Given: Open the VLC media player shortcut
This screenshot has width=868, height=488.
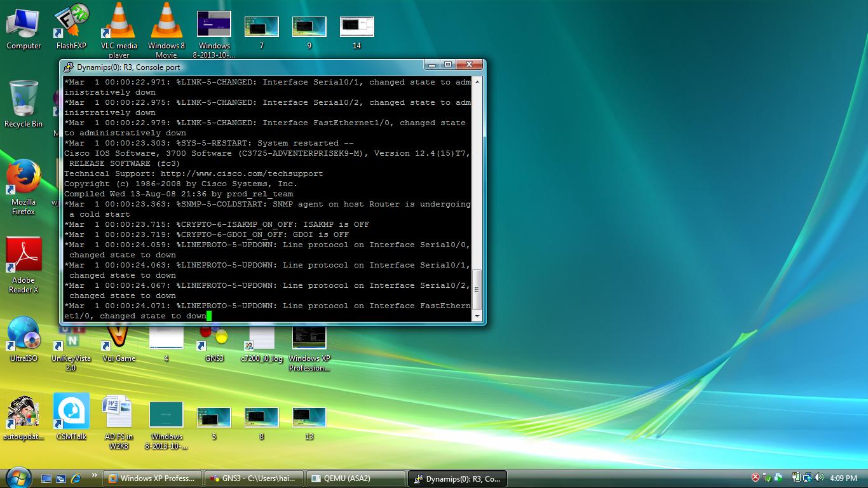Looking at the screenshot, I should pos(119,24).
